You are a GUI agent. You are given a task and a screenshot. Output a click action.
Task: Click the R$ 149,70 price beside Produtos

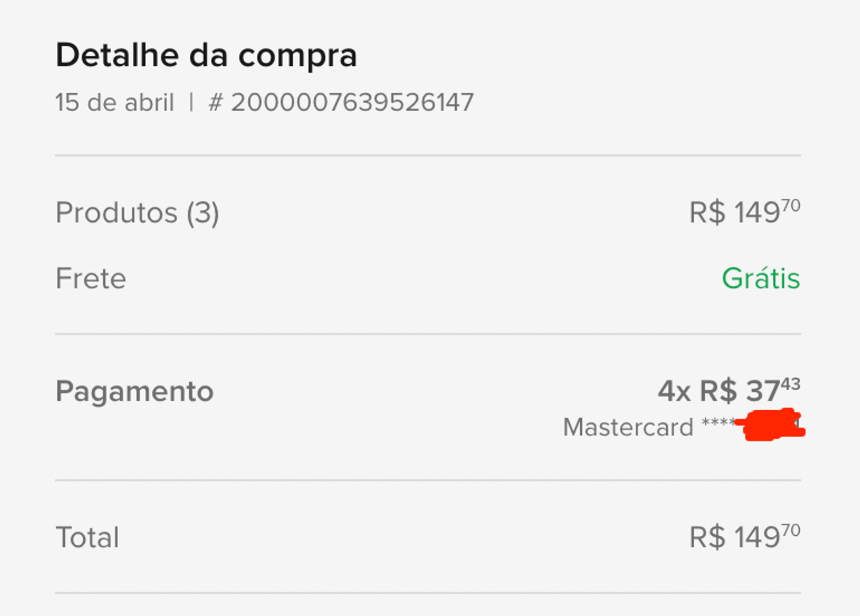(x=744, y=212)
